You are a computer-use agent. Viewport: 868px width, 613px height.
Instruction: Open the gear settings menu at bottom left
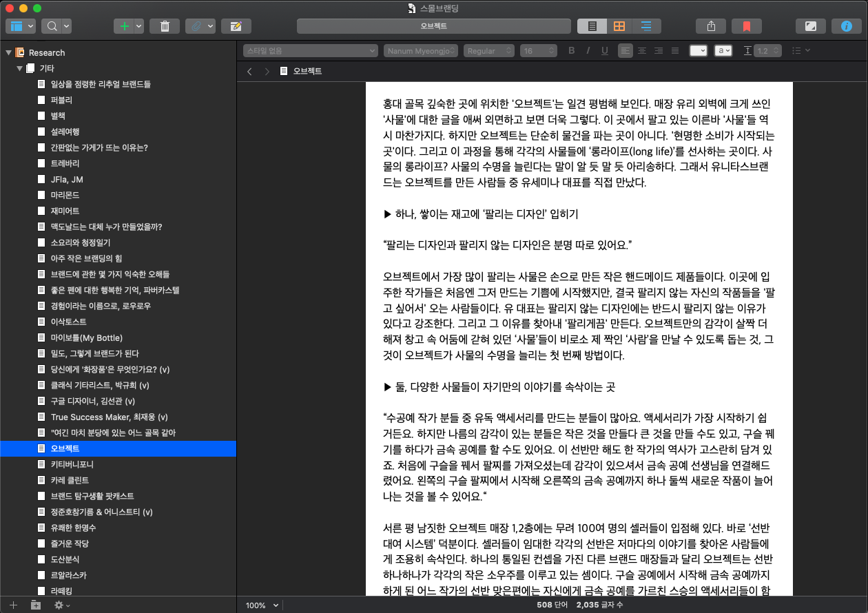click(x=59, y=605)
